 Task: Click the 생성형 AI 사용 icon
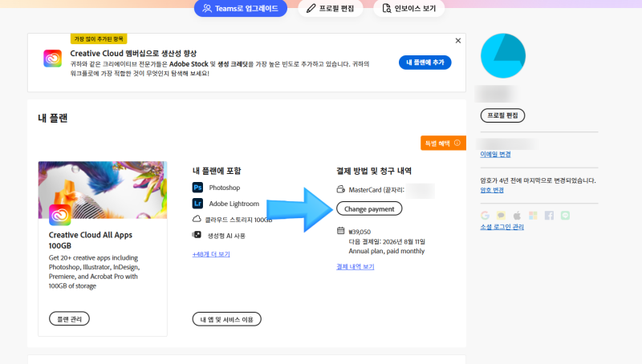[x=197, y=235]
